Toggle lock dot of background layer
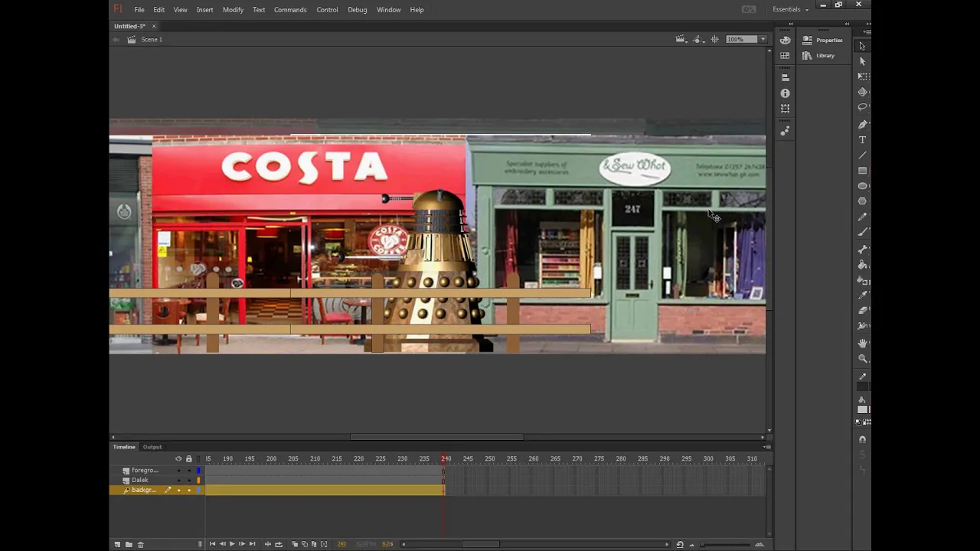The image size is (980, 551). [188, 491]
